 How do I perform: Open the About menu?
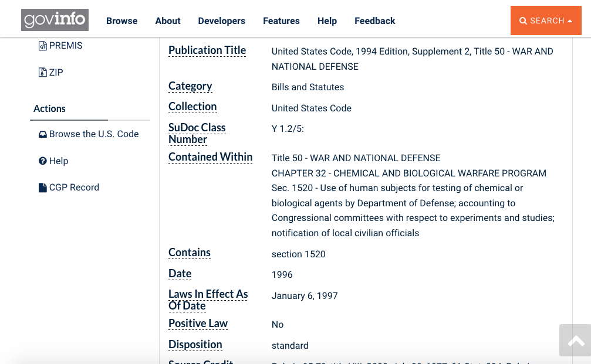[x=167, y=21]
